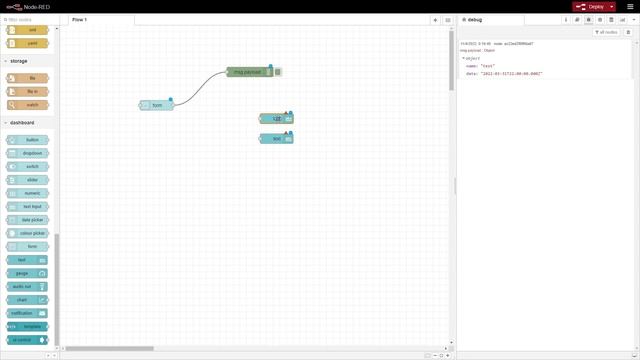Open the help sidebar tab icon
The width and height of the screenshot is (640, 360).
click(x=577, y=20)
